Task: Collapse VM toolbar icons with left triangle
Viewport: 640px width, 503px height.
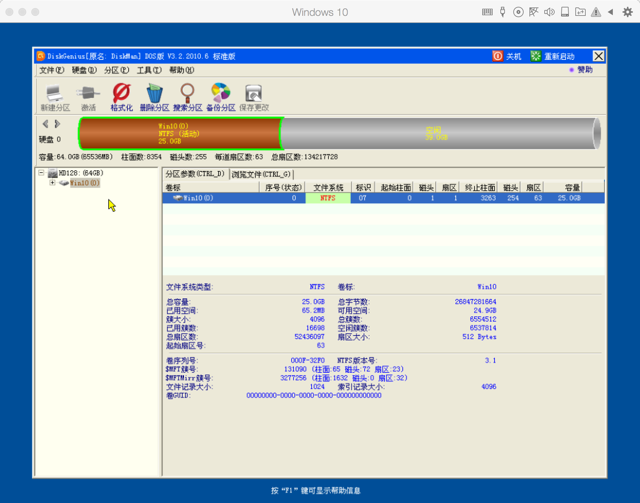Action: point(611,12)
